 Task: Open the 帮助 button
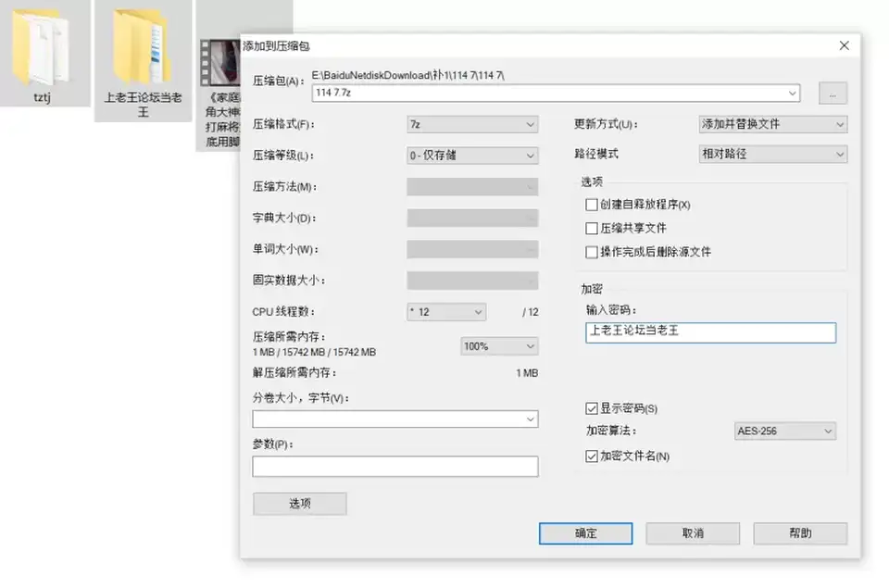coord(800,533)
